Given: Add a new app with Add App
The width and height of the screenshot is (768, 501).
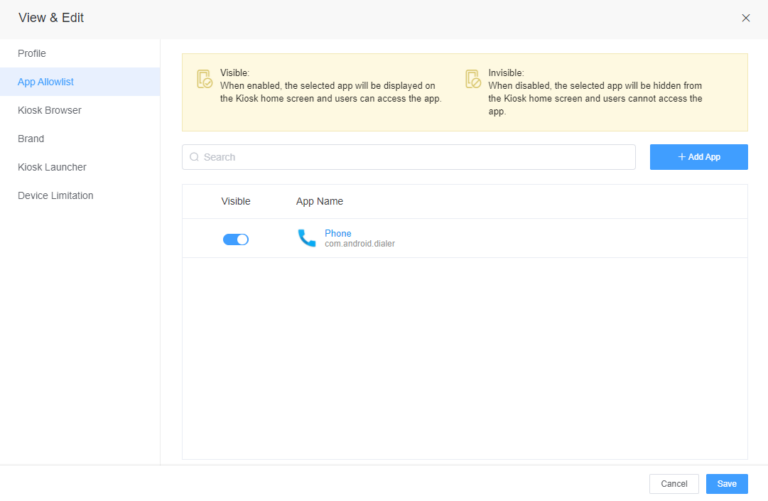Looking at the screenshot, I should coord(698,157).
